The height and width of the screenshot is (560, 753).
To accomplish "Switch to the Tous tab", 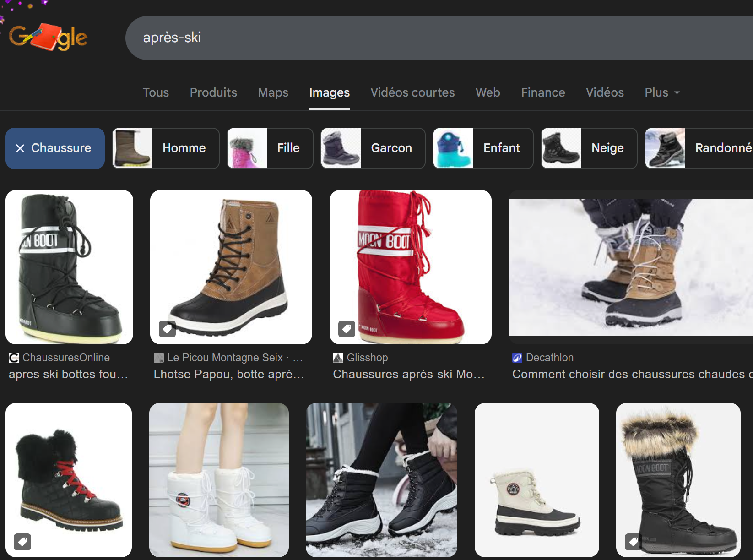I will 156,92.
